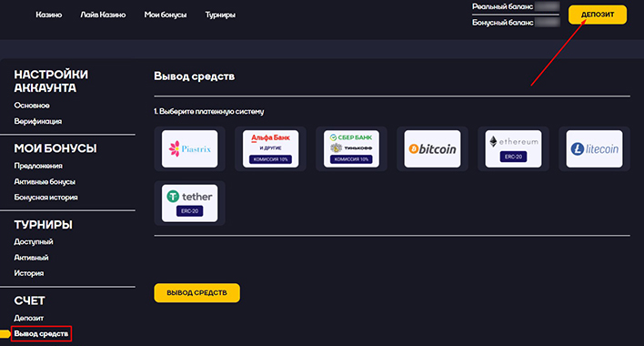Screen dimensions: 644x346
Task: Open Предложения under bonuses
Action: (38, 166)
